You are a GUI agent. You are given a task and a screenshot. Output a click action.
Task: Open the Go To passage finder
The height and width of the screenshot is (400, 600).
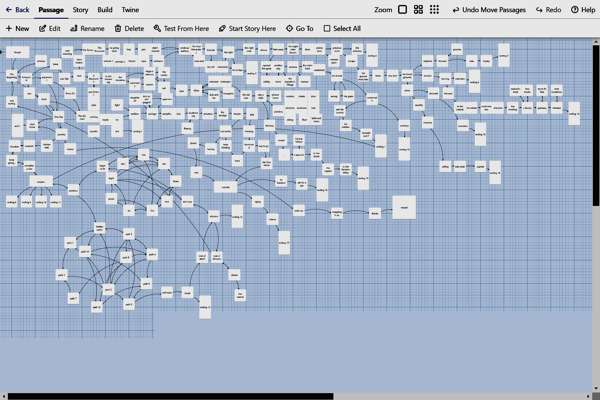click(x=300, y=29)
